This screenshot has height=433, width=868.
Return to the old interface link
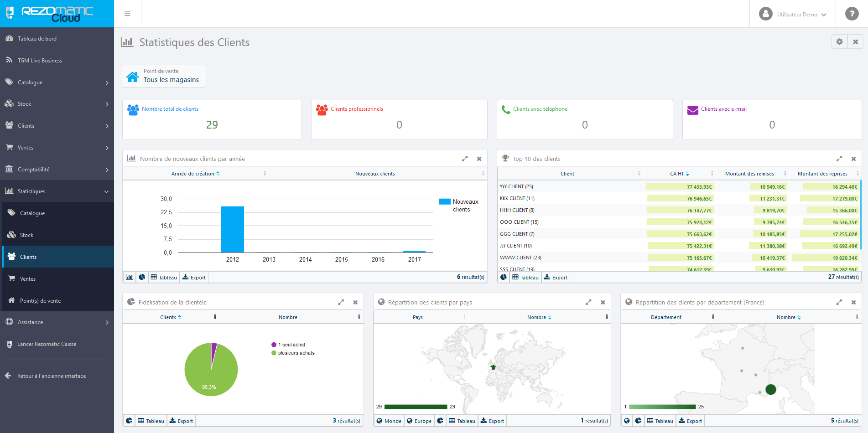coord(57,376)
